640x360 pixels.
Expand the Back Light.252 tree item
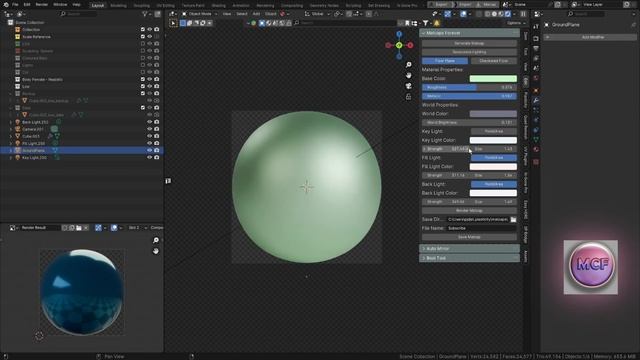(11, 122)
